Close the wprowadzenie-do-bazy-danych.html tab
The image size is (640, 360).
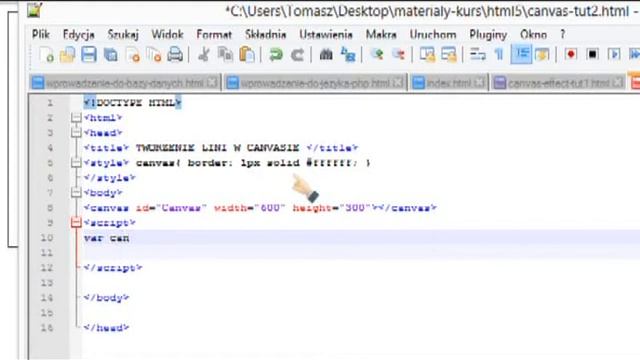(212, 82)
